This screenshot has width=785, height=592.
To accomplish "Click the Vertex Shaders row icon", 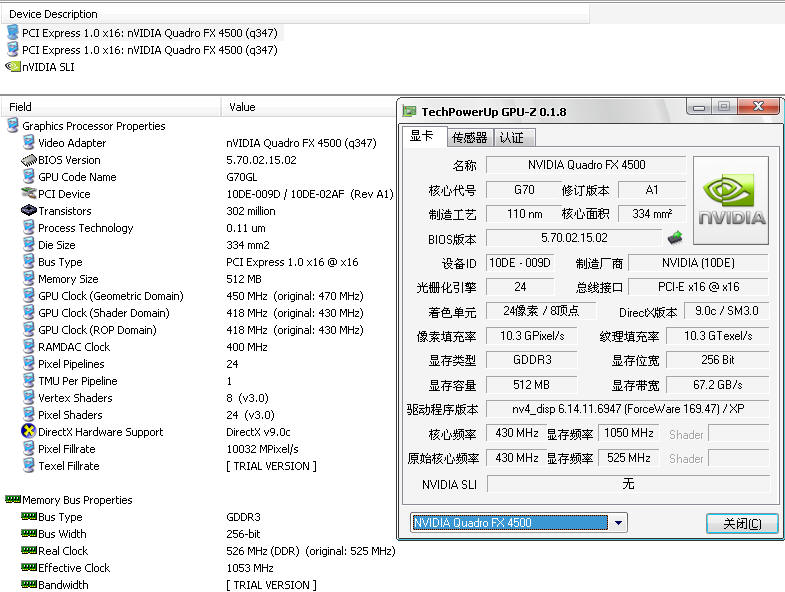I will pyautogui.click(x=29, y=398).
